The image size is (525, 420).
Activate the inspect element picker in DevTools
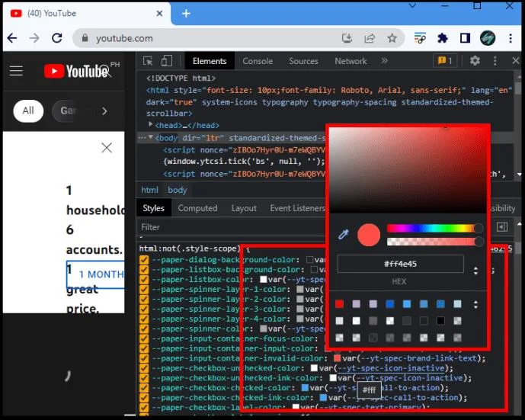pyautogui.click(x=148, y=61)
